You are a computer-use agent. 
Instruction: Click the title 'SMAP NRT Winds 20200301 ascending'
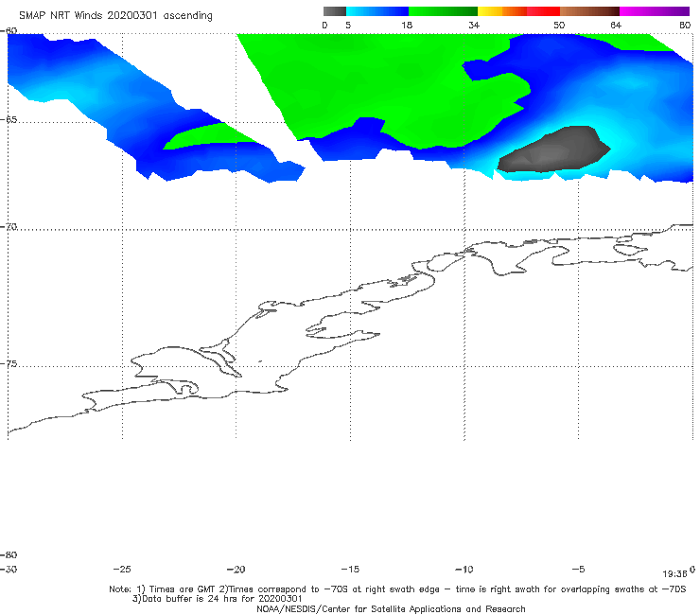[x=115, y=15]
